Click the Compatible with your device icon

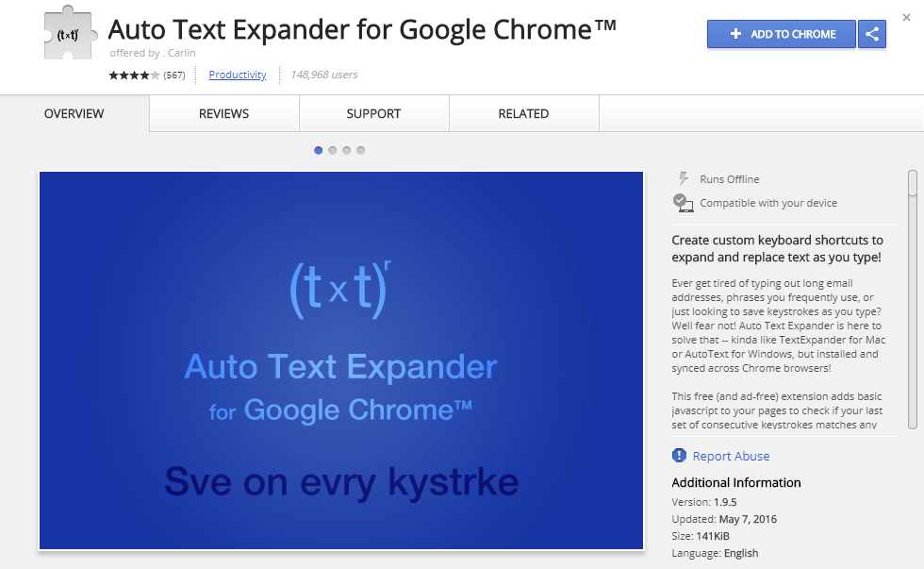pyautogui.click(x=683, y=203)
